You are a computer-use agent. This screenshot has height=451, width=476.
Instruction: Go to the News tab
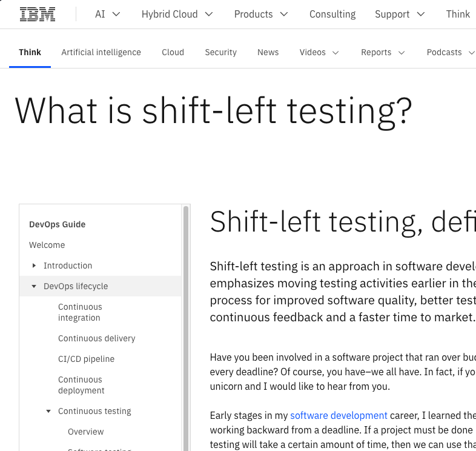pyautogui.click(x=268, y=53)
